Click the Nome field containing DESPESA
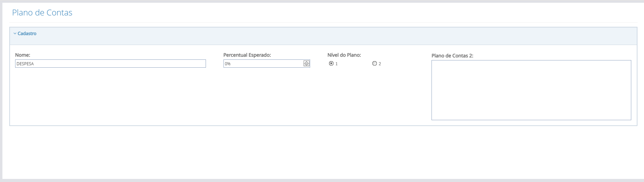The image size is (644, 182). 110,64
